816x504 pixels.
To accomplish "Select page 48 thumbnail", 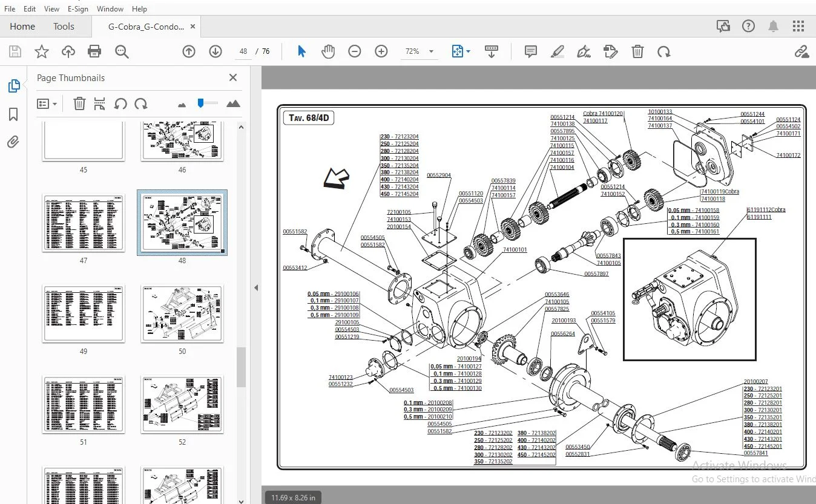I will click(x=182, y=223).
